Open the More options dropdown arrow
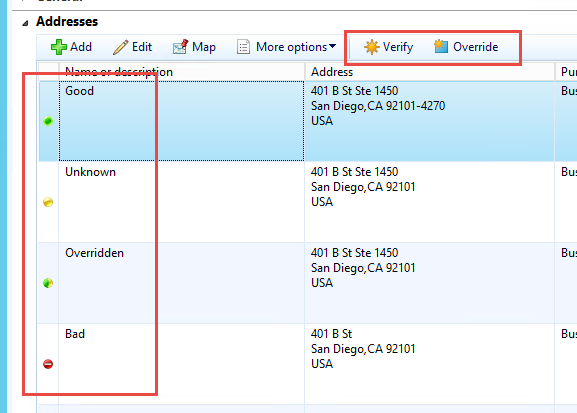Screen dimensions: 577x413 (333, 46)
